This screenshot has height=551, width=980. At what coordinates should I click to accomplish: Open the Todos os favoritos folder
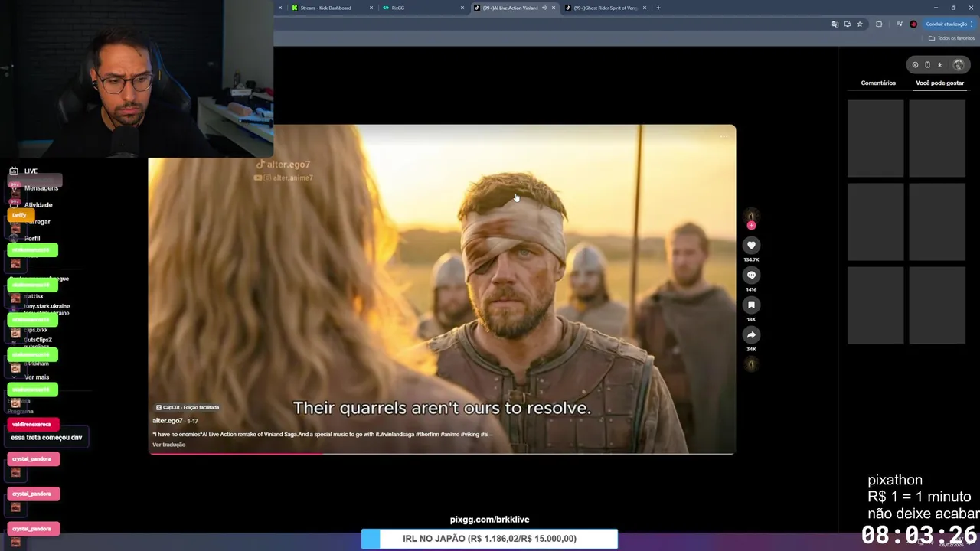click(x=952, y=38)
